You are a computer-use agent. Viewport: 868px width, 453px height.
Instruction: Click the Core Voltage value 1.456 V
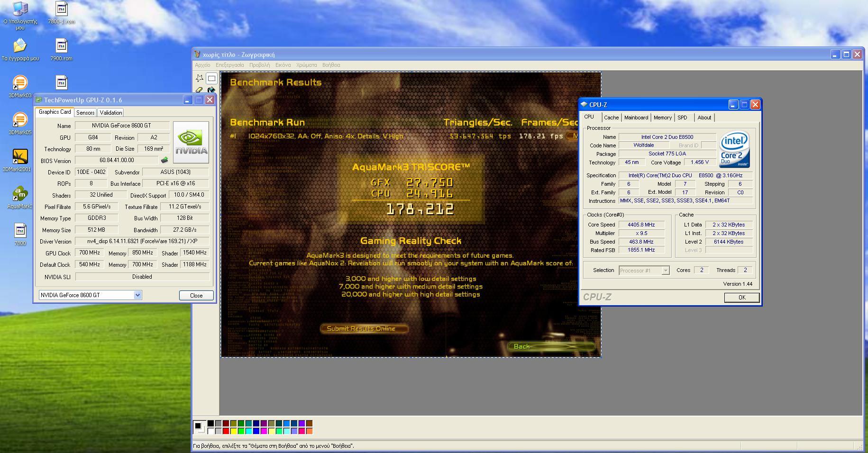click(x=700, y=162)
